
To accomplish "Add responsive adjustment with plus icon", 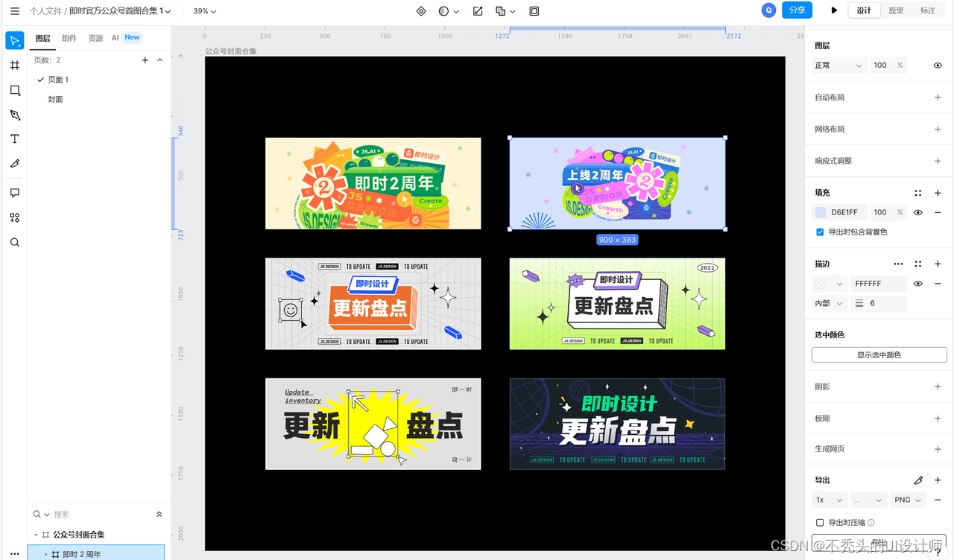I will [x=938, y=161].
